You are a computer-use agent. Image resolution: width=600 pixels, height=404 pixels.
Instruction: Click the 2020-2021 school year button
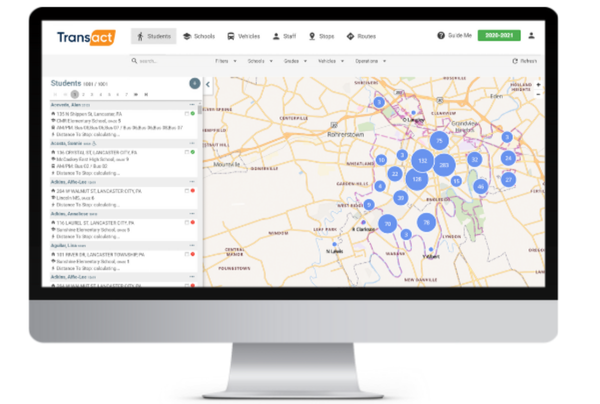pyautogui.click(x=499, y=36)
